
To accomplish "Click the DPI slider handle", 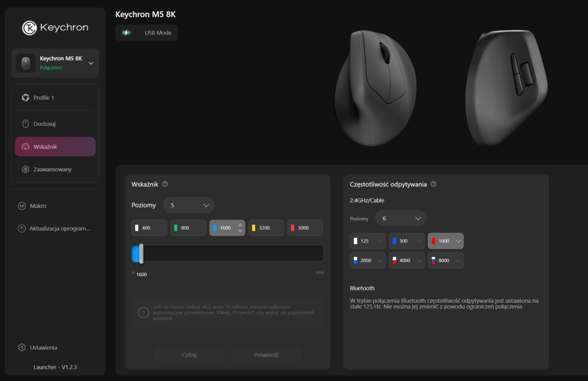I will tap(141, 254).
